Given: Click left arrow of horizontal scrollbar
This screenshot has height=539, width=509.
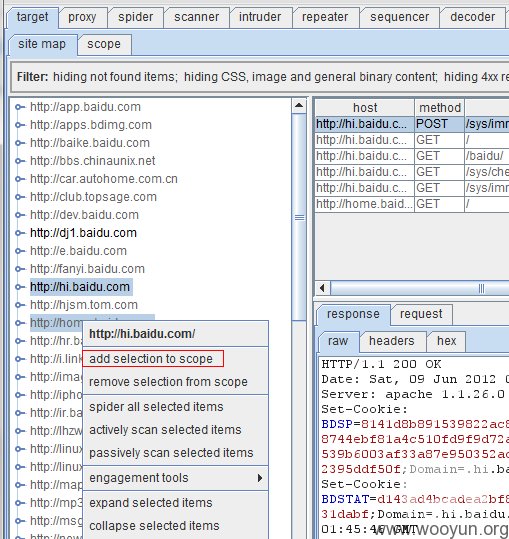Looking at the screenshot, I should click(x=322, y=288).
